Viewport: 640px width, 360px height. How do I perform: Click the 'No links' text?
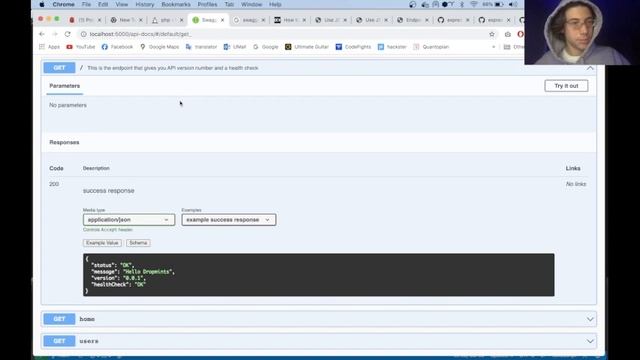[x=576, y=184]
